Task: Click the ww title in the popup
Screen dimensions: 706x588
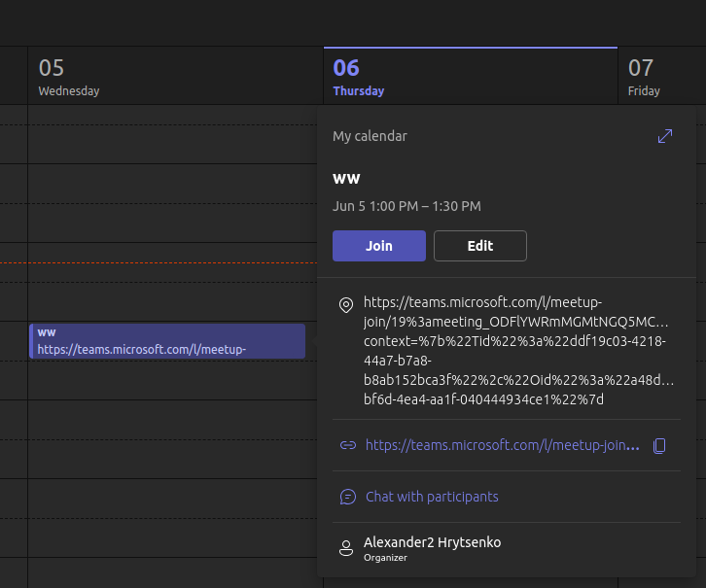Action: coord(346,179)
